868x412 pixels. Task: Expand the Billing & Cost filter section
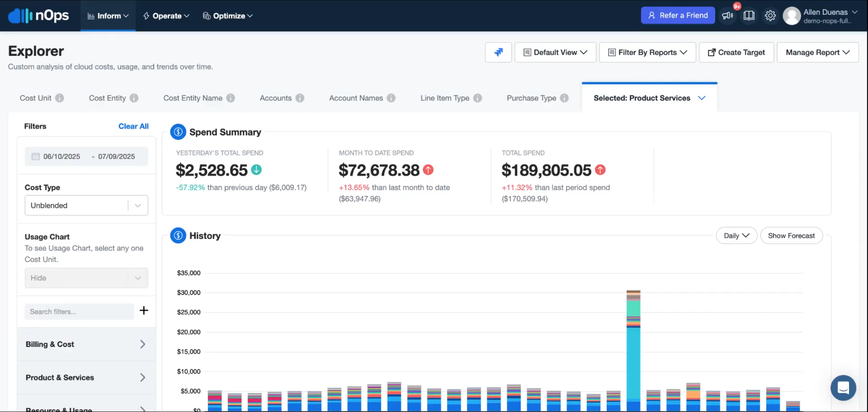pyautogui.click(x=86, y=344)
